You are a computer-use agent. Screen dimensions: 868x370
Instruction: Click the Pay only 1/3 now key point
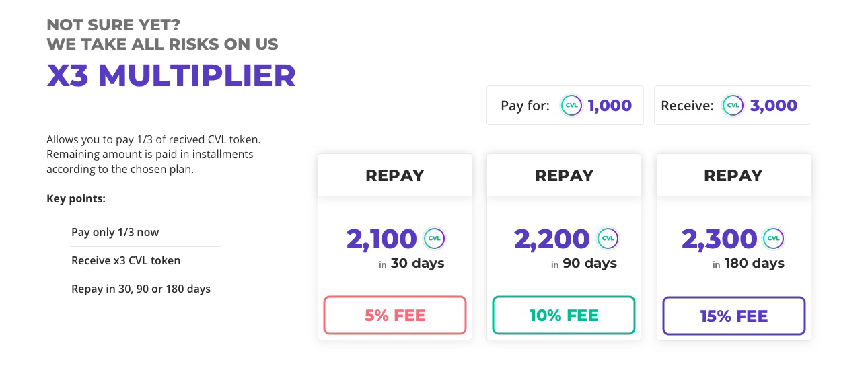coord(115,232)
